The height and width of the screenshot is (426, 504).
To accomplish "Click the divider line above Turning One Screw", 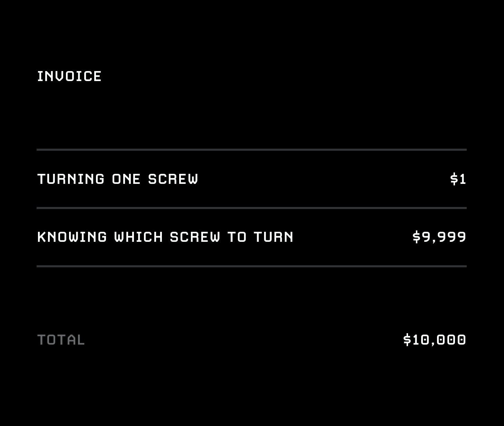I will [x=252, y=150].
